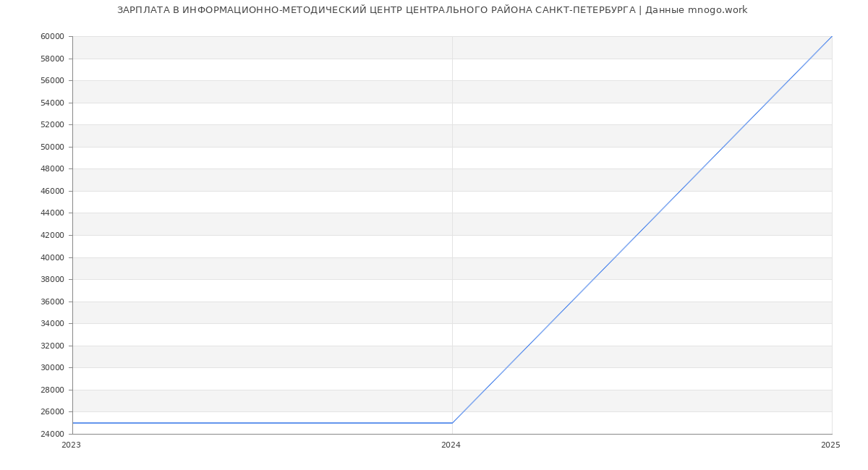Click the 24000 y-axis label
868x470 pixels.
coord(52,435)
